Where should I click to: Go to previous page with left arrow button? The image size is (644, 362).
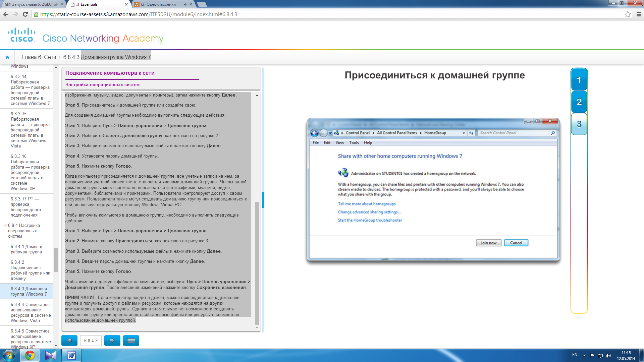point(69,341)
